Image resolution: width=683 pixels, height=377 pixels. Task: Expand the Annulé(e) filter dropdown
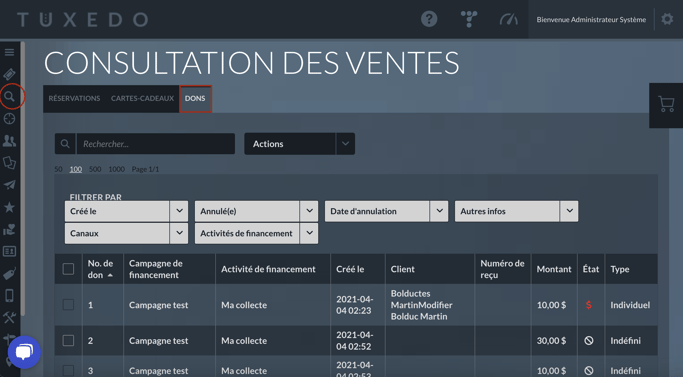(256, 211)
